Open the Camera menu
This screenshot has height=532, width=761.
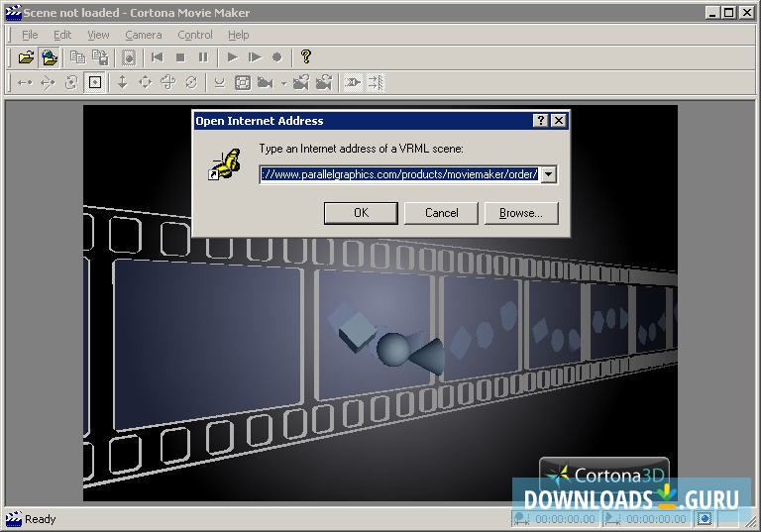pos(143,35)
